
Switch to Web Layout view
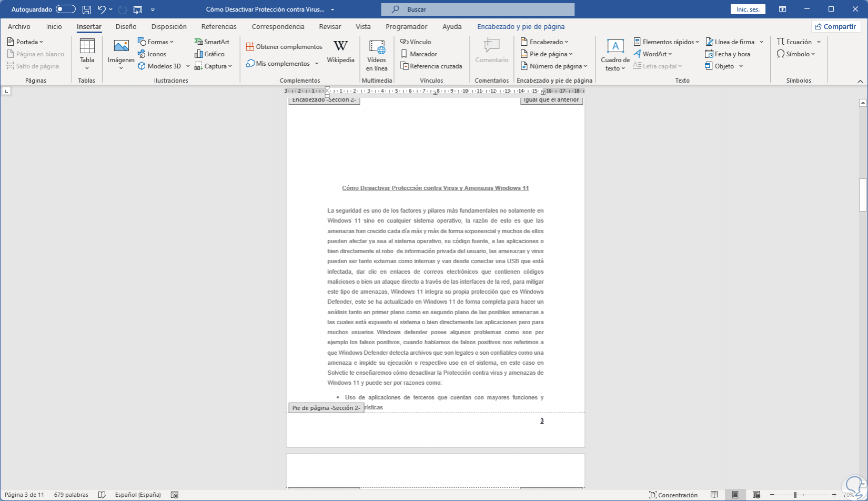click(756, 495)
